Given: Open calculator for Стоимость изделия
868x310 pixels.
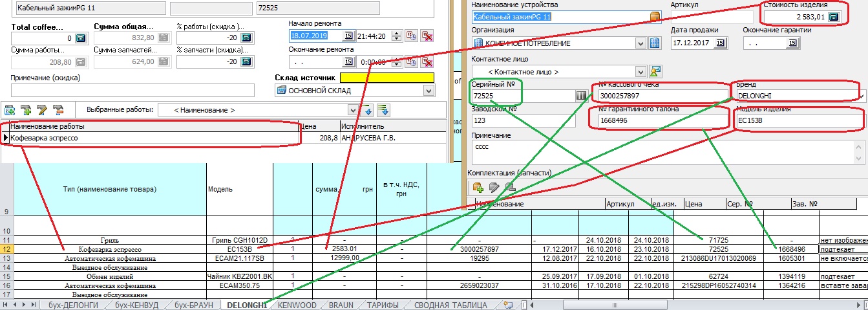Looking at the screenshot, I should tap(834, 17).
